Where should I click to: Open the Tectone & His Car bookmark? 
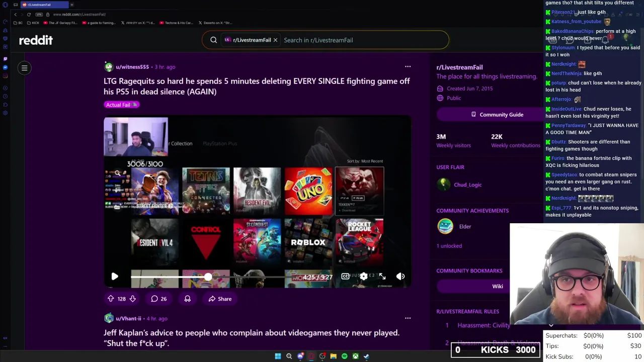(x=176, y=23)
